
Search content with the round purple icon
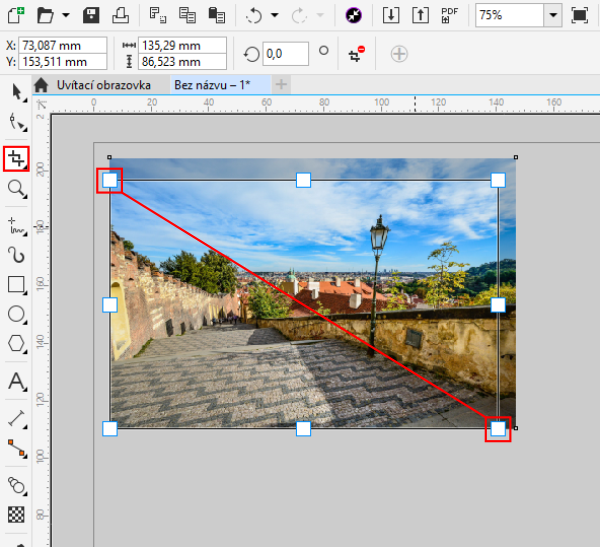(x=354, y=15)
